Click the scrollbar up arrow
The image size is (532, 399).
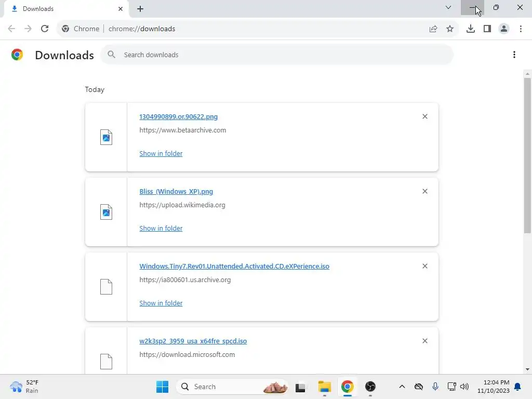[x=527, y=74]
